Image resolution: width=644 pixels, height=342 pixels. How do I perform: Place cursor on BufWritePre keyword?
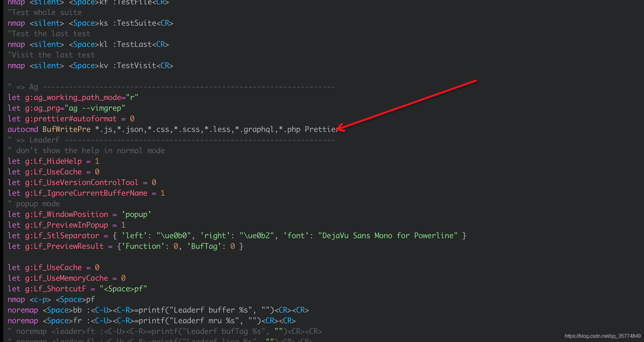66,129
